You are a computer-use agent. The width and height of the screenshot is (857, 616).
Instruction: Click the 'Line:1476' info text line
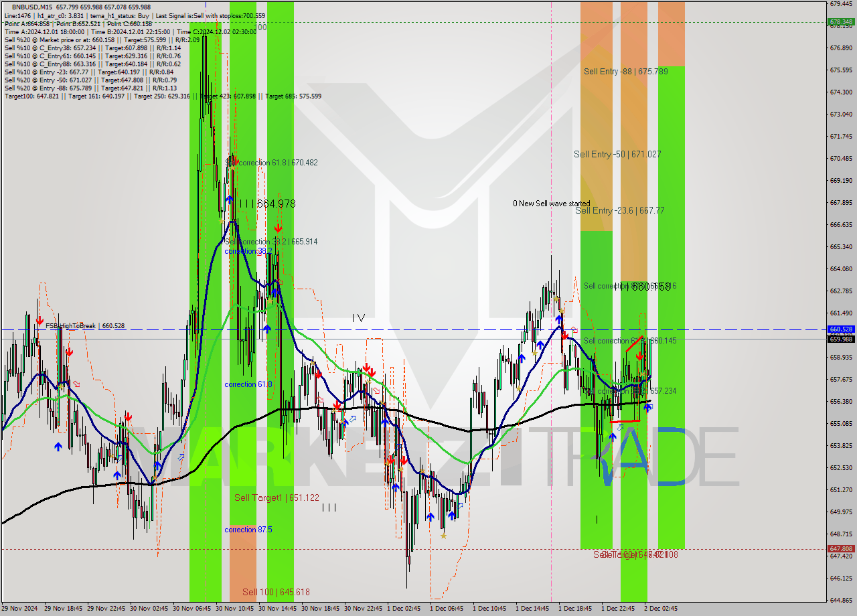(x=135, y=15)
